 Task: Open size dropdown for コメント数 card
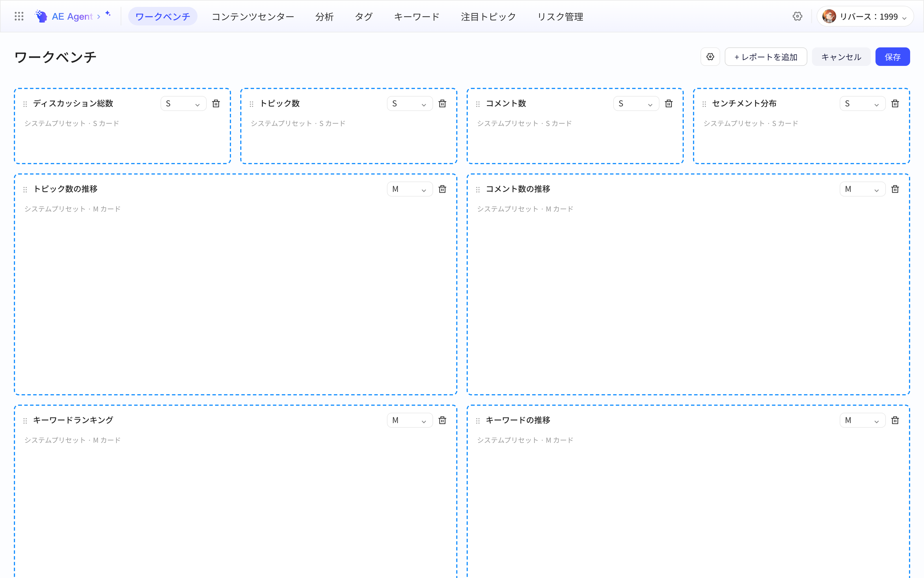click(636, 103)
